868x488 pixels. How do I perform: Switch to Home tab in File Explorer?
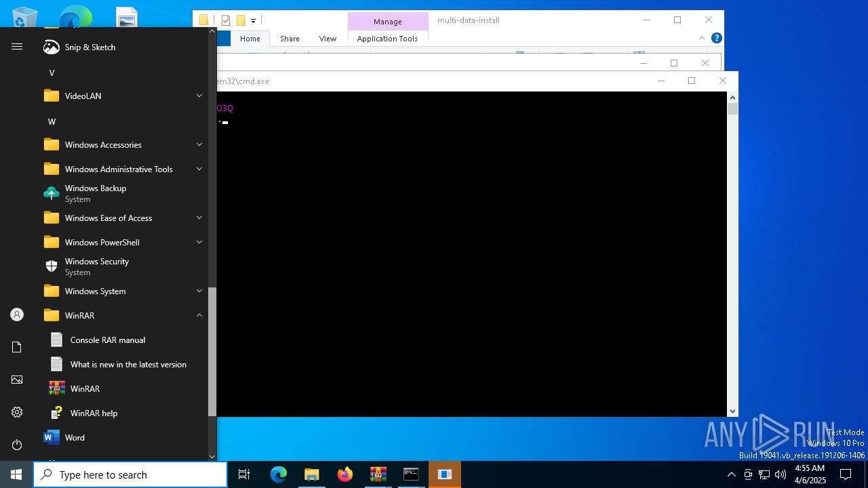tap(250, 39)
